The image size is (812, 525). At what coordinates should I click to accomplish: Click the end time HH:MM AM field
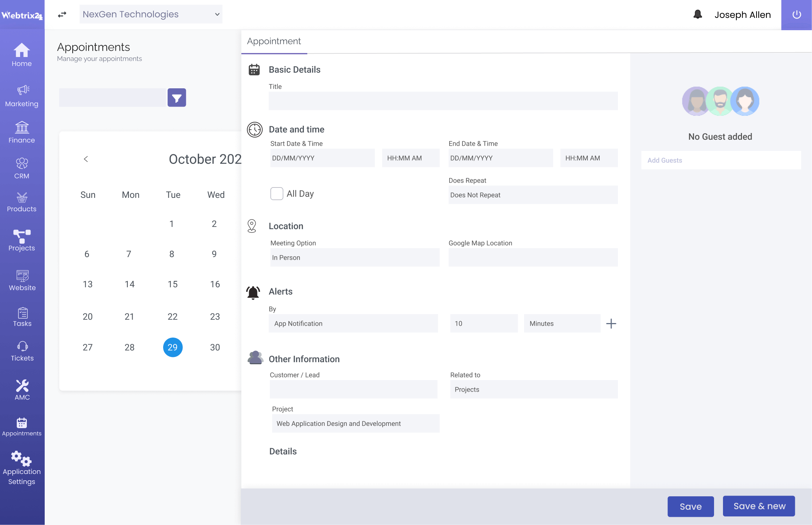coord(589,158)
